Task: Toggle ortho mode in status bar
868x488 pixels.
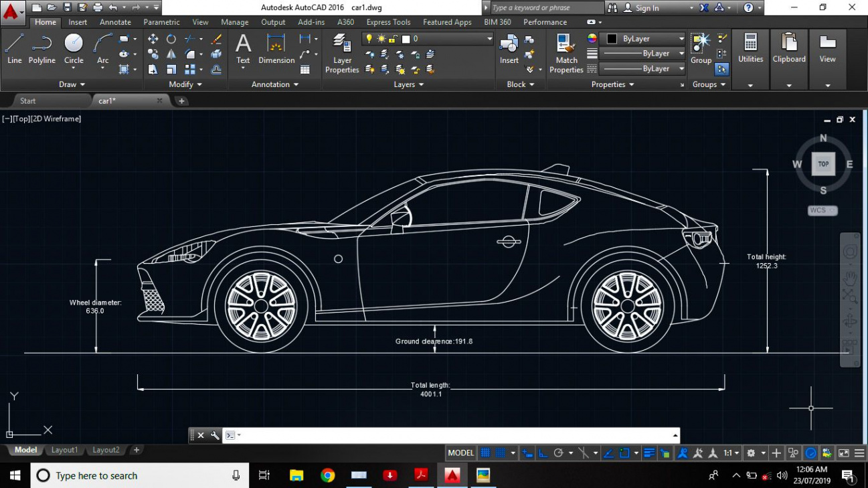Action: pyautogui.click(x=543, y=453)
